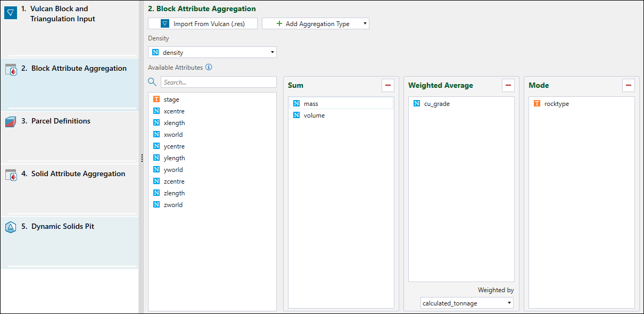This screenshot has height=314, width=644.
Task: Remove the Mode aggregation panel
Action: [628, 85]
